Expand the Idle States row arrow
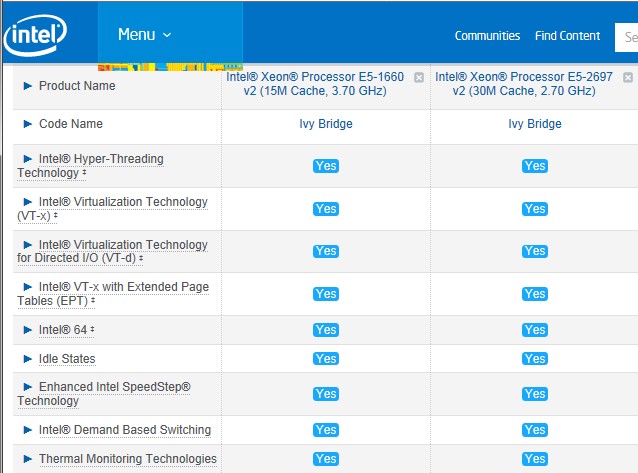Screen dimensions: 638x473 click(28, 359)
